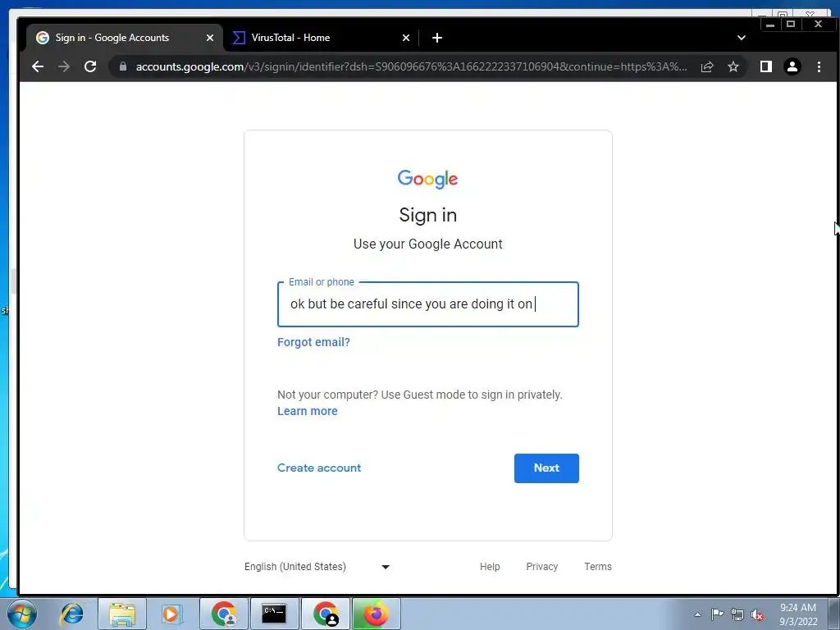Open the Chrome profile avatar menu
Image resolution: width=840 pixels, height=630 pixels.
point(792,66)
